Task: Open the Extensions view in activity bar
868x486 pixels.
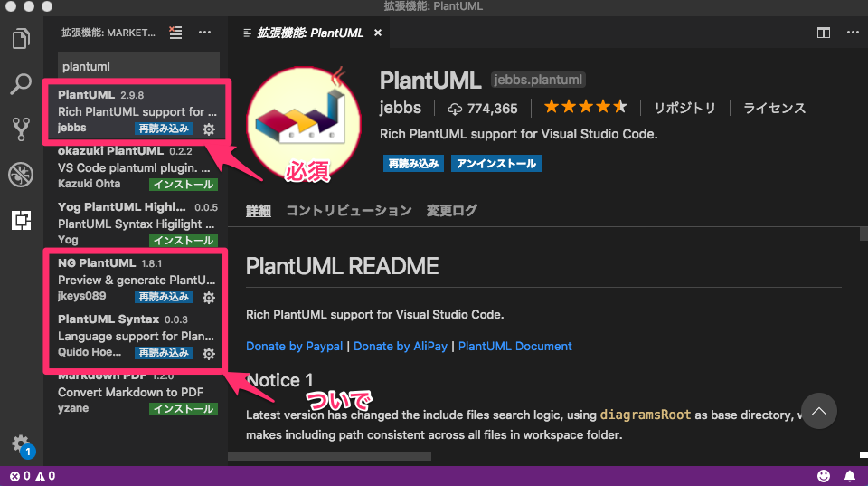Action: click(21, 220)
